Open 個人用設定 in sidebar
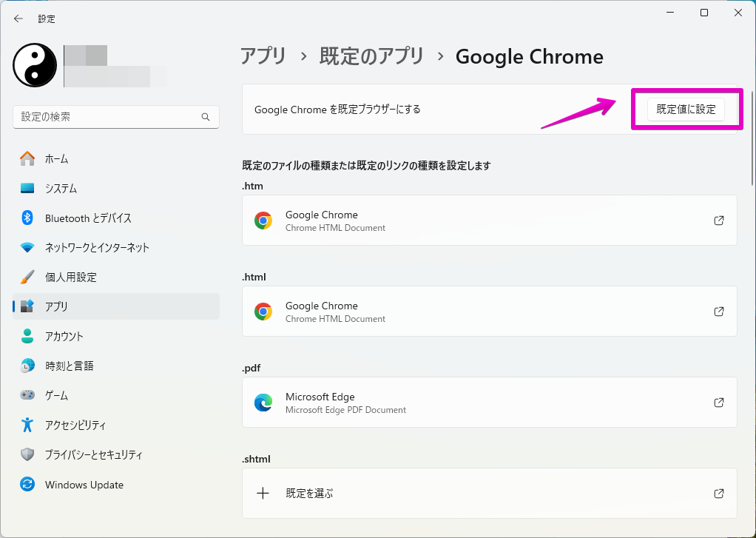 [116, 277]
